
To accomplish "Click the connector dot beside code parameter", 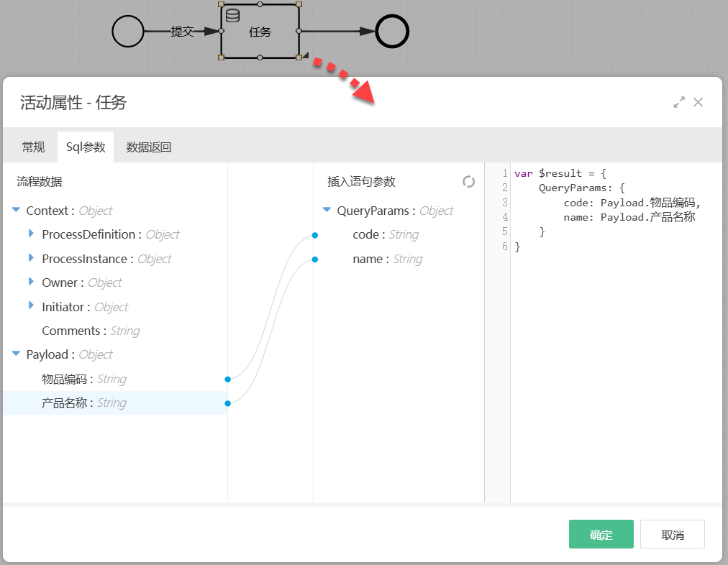I will pyautogui.click(x=315, y=235).
